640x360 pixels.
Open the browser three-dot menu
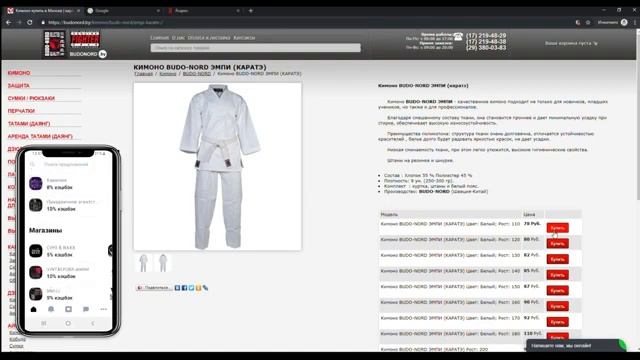point(635,22)
